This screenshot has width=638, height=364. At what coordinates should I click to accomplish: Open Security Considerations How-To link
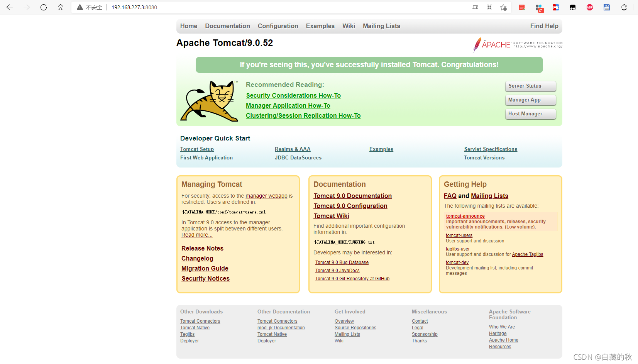coord(293,95)
